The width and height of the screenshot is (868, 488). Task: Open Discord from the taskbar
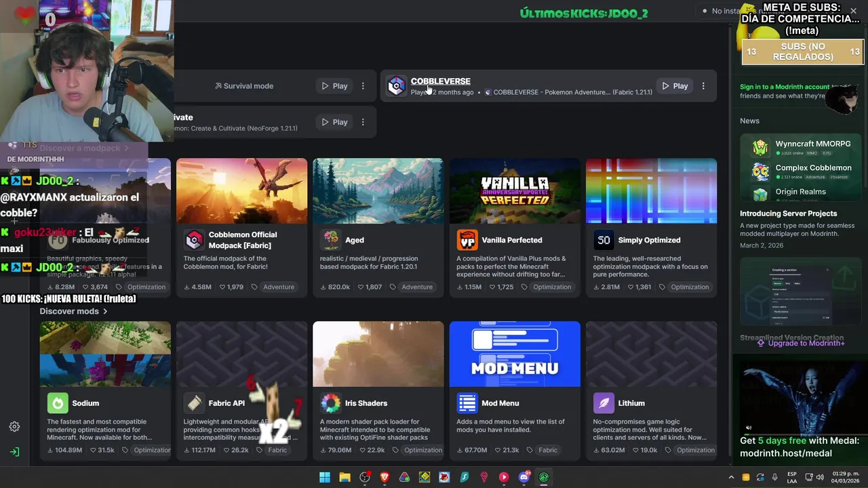[x=524, y=477]
